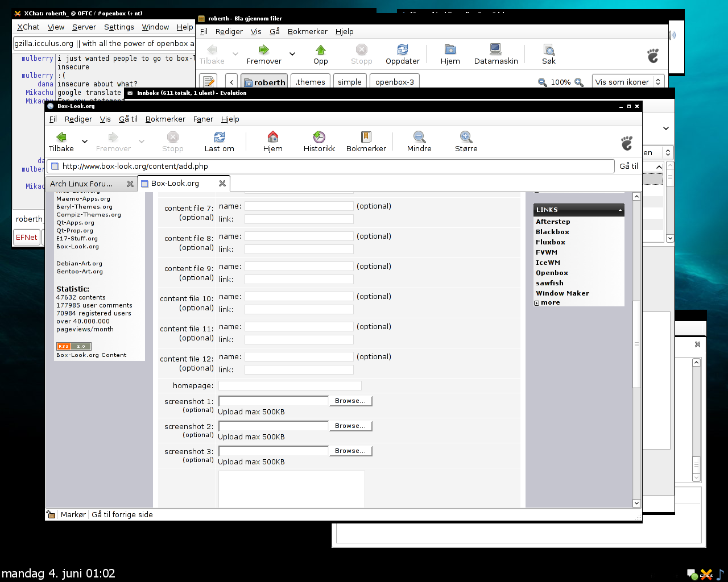Click Browse for screenshot 3
The height and width of the screenshot is (582, 728).
[350, 451]
